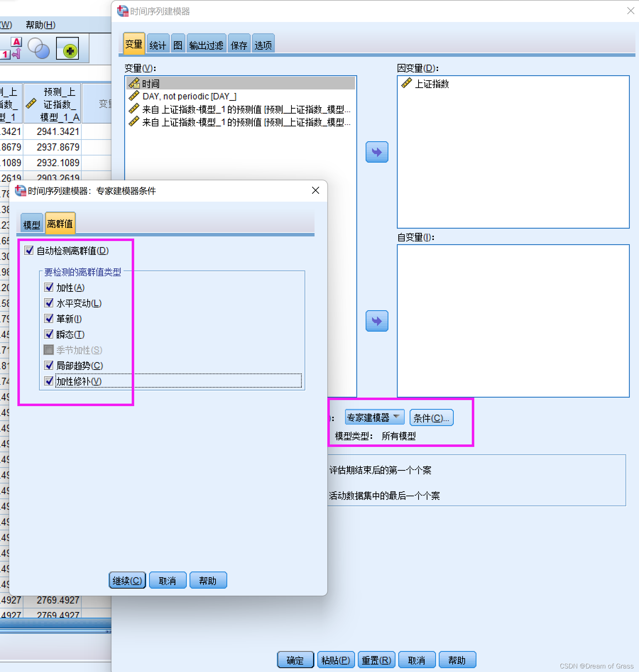Click 帮助 in the criteria dialog
Viewport: 639px width, 672px height.
click(x=208, y=580)
